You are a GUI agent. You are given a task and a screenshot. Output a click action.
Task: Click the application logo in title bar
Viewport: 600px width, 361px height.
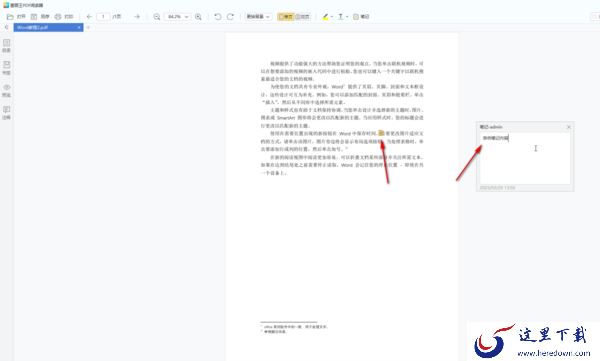pos(6,5)
